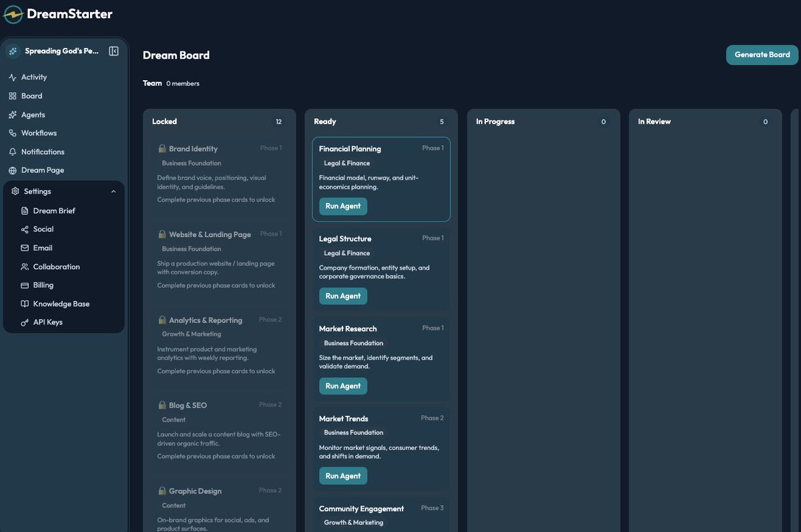Click the Dream Brief document icon
The width and height of the screenshot is (801, 532).
click(x=25, y=211)
